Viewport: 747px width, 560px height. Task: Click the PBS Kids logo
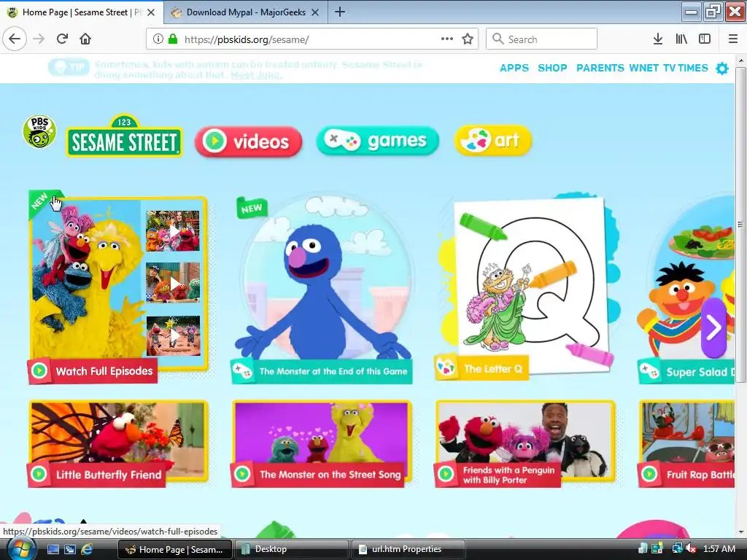pos(39,131)
